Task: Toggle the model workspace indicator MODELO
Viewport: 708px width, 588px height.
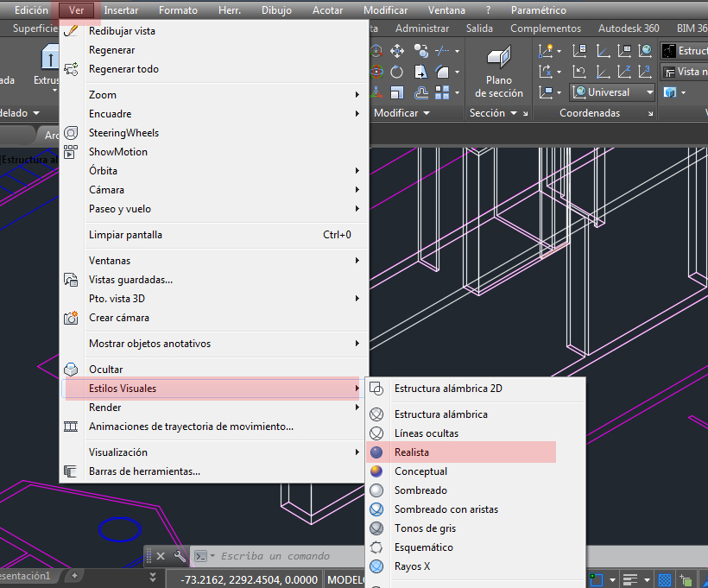Action: pyautogui.click(x=345, y=579)
